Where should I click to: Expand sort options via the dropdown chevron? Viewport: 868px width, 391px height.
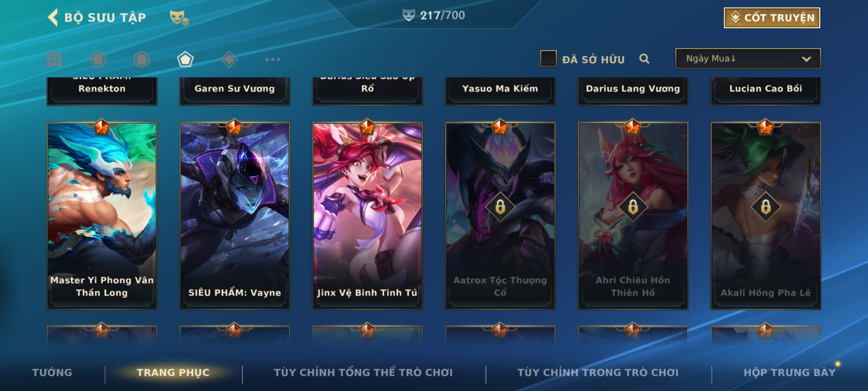click(806, 59)
